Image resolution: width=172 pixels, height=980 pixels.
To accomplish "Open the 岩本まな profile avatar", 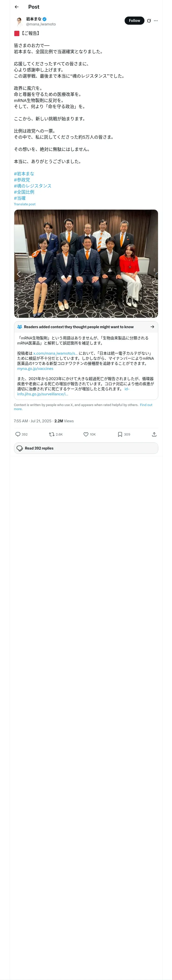I will point(19,21).
